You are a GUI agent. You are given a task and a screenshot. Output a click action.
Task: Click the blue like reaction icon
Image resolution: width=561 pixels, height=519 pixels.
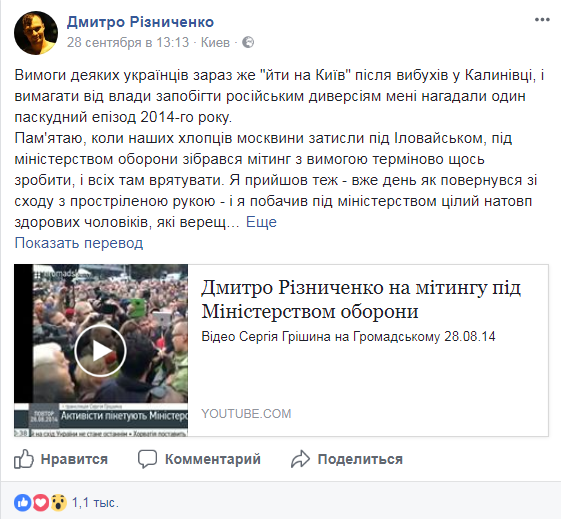coord(22,503)
